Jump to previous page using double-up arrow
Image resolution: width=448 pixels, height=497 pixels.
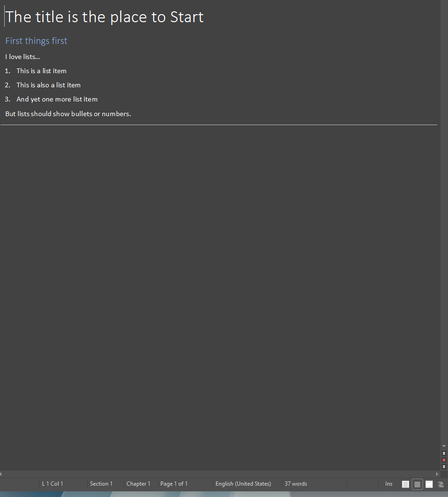click(x=444, y=453)
